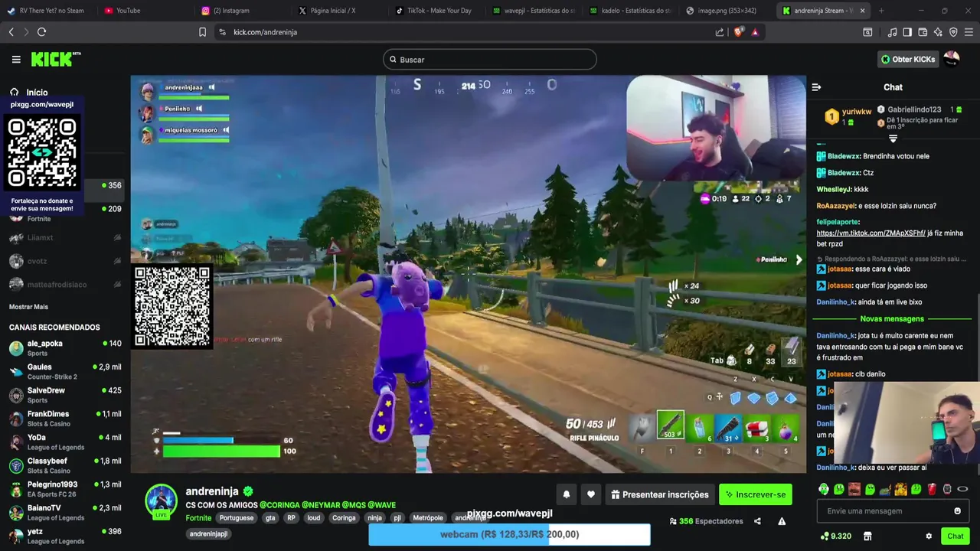
Task: Open the tiktok link in felipelaporte's message
Action: point(871,233)
